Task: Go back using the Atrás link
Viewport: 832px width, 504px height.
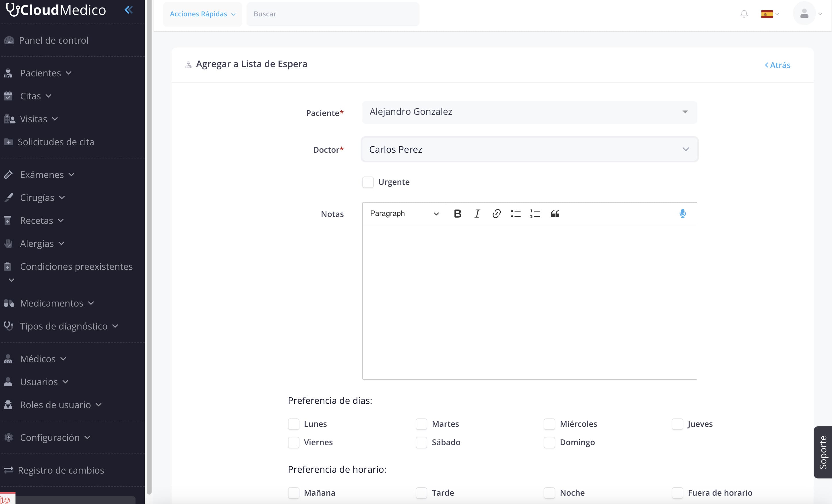Action: 777,65
